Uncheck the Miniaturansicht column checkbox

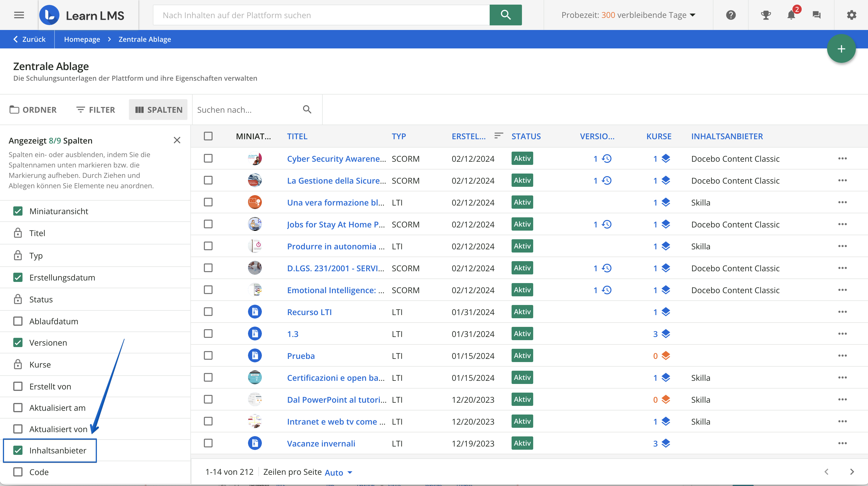18,211
